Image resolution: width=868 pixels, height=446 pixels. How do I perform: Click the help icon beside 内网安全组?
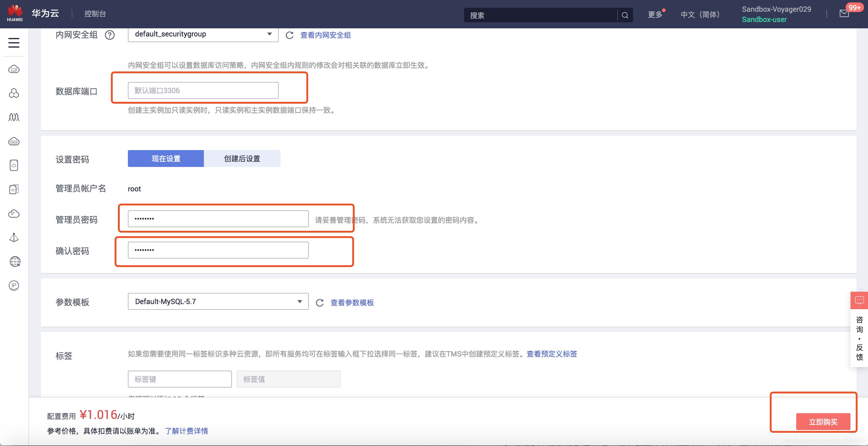point(109,35)
